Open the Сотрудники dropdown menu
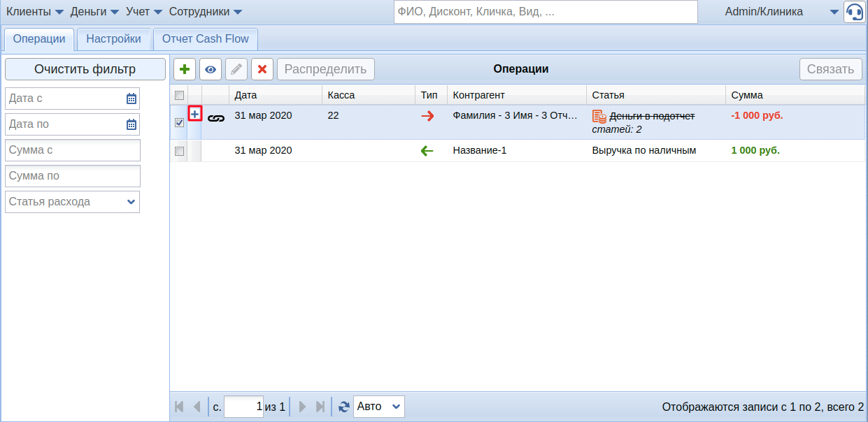The image size is (868, 422). (206, 12)
